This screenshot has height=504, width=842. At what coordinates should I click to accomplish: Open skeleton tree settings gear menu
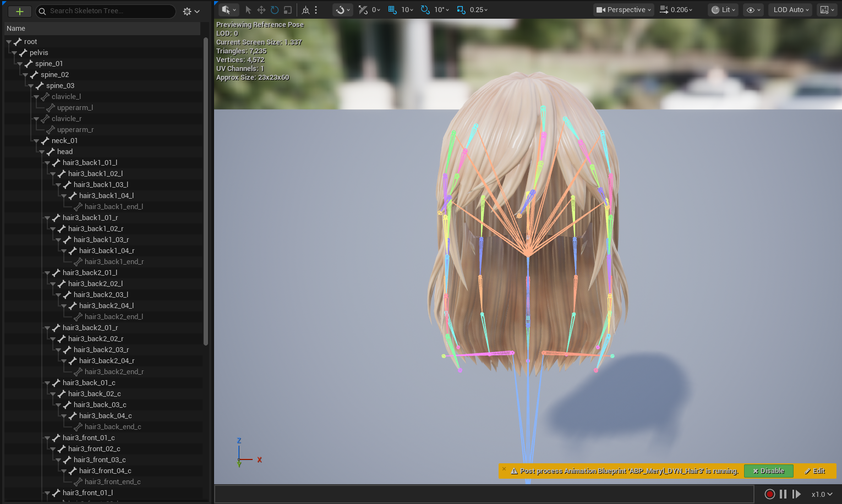tap(190, 12)
